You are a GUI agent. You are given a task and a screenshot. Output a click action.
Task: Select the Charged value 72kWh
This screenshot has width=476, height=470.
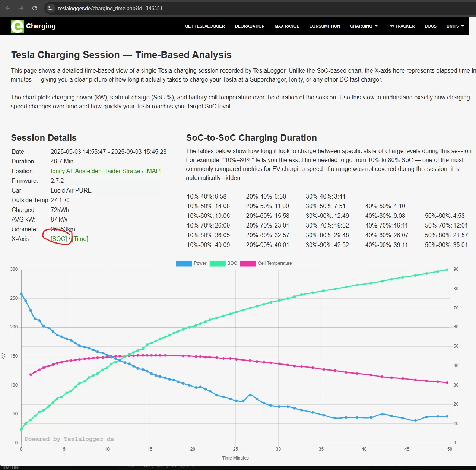(60, 210)
